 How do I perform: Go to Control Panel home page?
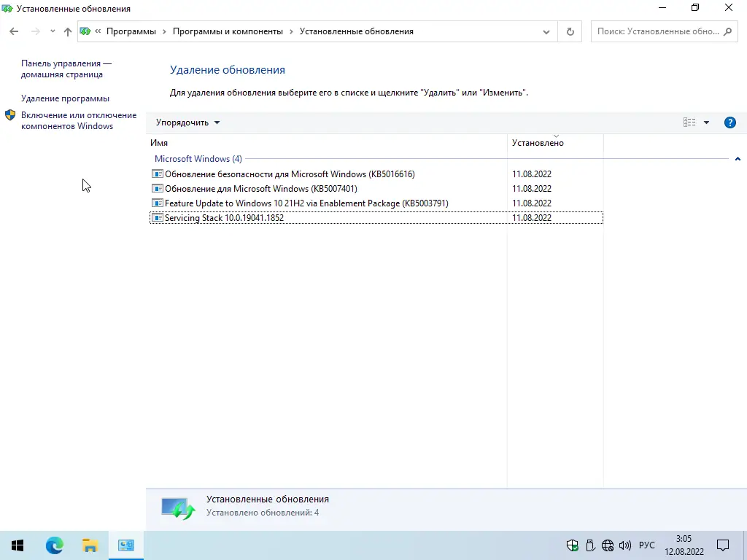pyautogui.click(x=66, y=69)
